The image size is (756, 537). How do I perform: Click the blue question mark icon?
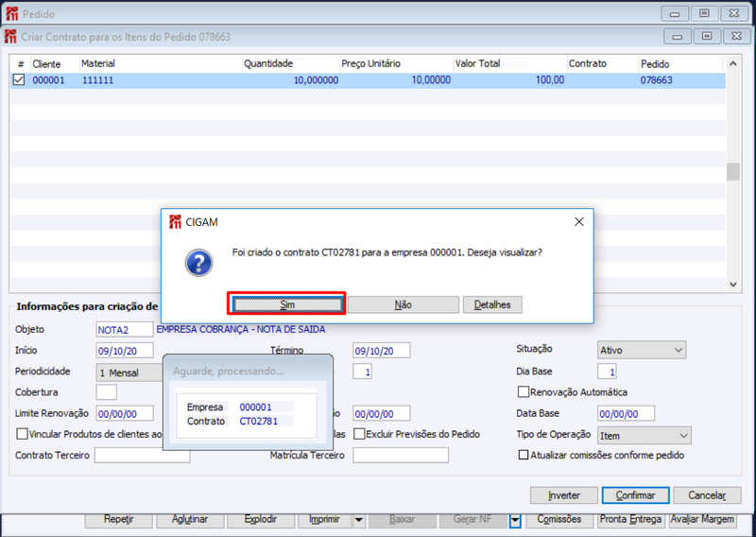pos(198,263)
